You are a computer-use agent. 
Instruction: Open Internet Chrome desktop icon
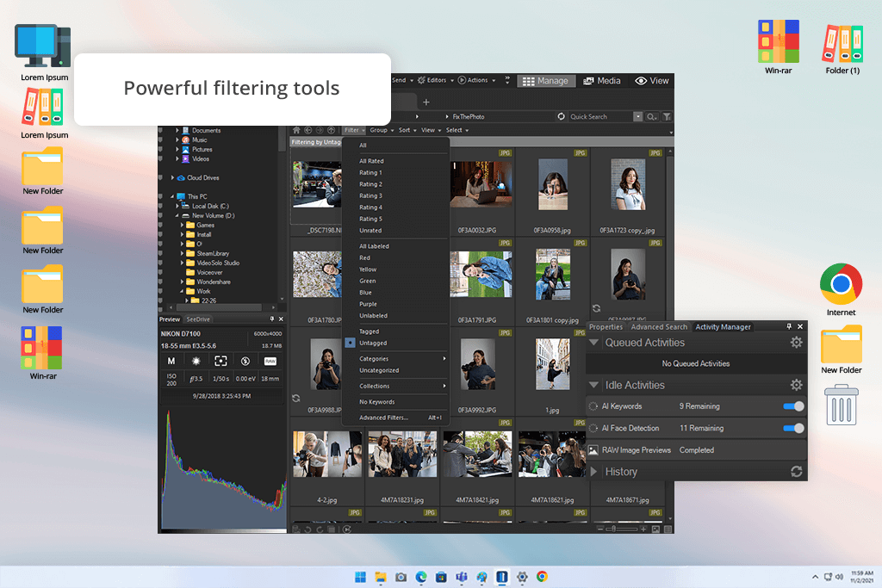tap(841, 289)
